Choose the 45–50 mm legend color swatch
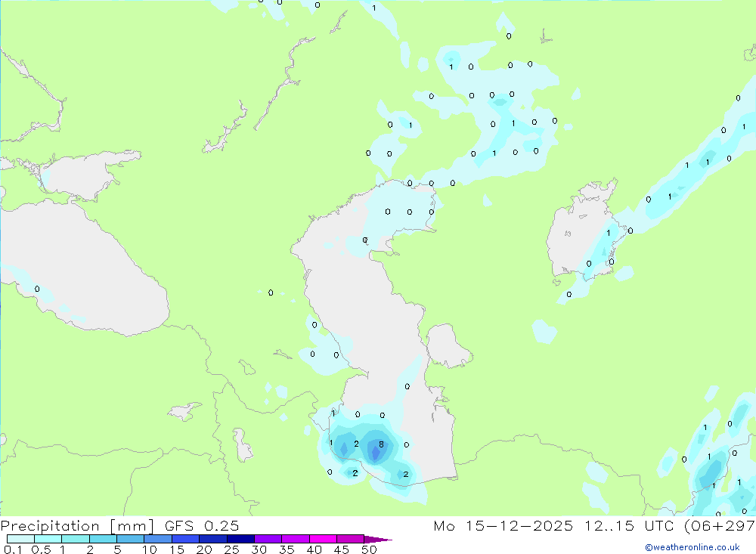The image size is (756, 554). click(x=351, y=539)
